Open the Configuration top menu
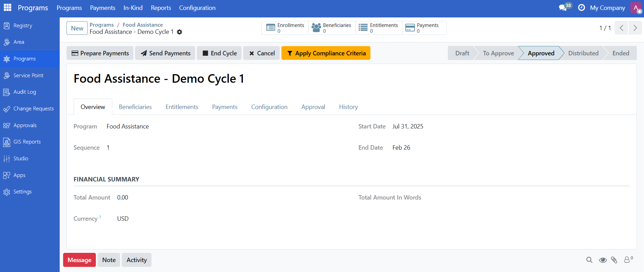 197,8
